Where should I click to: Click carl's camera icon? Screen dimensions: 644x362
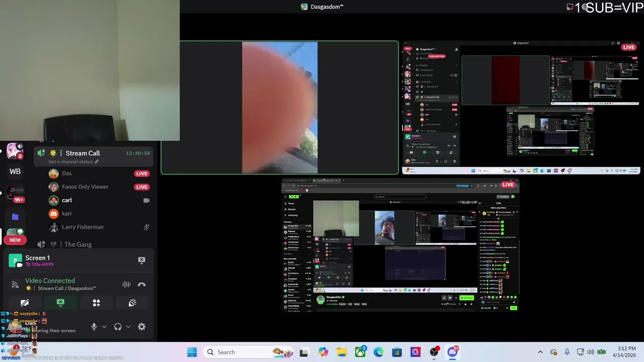point(146,200)
